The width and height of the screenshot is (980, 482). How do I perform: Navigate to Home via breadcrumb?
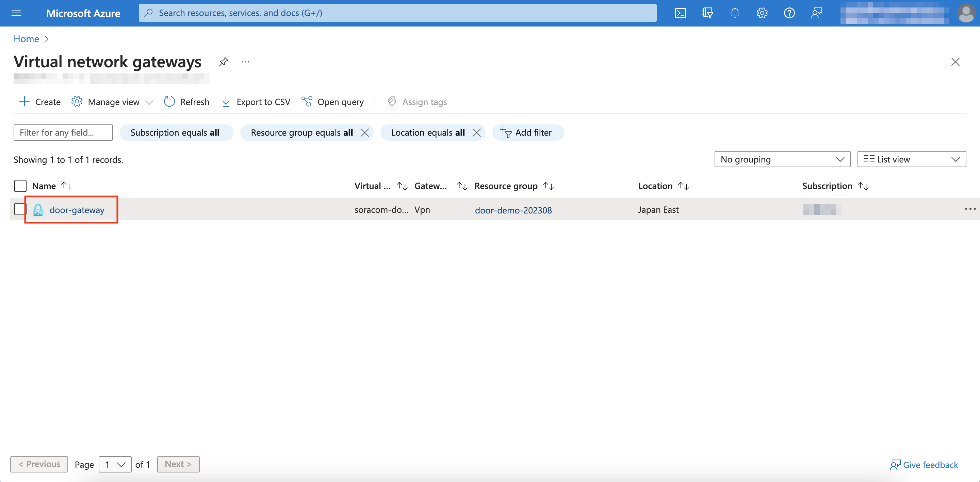[x=26, y=38]
